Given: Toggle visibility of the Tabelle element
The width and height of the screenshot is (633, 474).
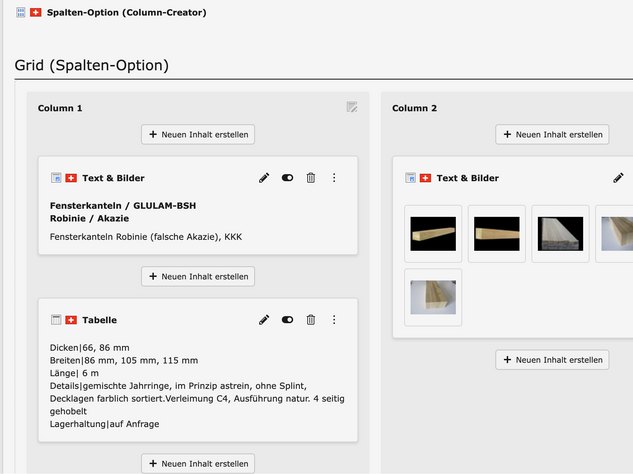Looking at the screenshot, I should coord(287,320).
